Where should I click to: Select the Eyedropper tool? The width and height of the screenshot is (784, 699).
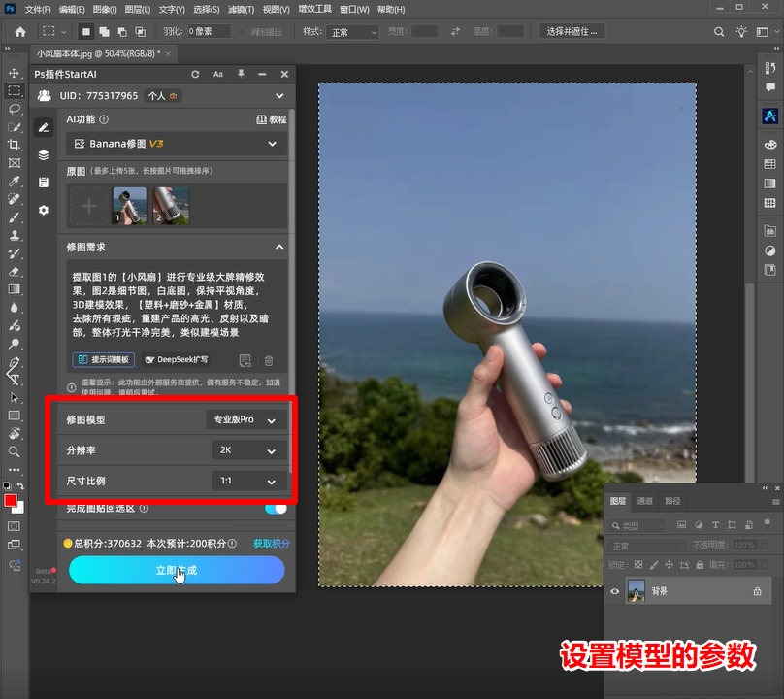14,182
